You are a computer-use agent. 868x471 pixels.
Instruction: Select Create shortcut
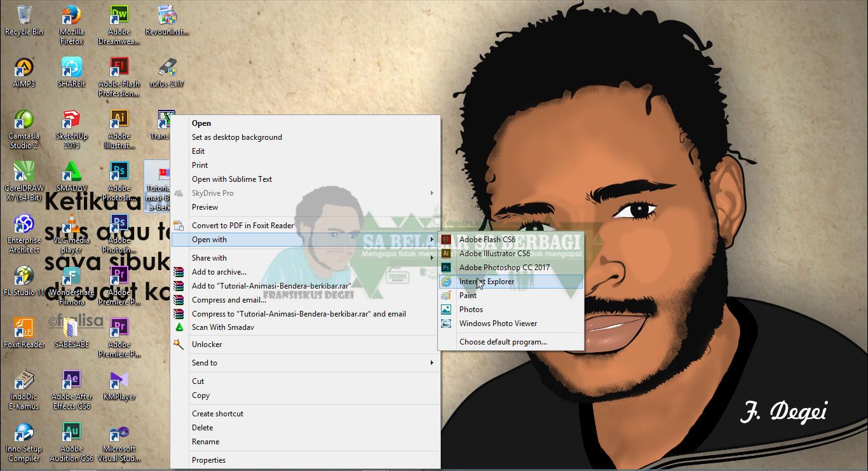coord(305,414)
